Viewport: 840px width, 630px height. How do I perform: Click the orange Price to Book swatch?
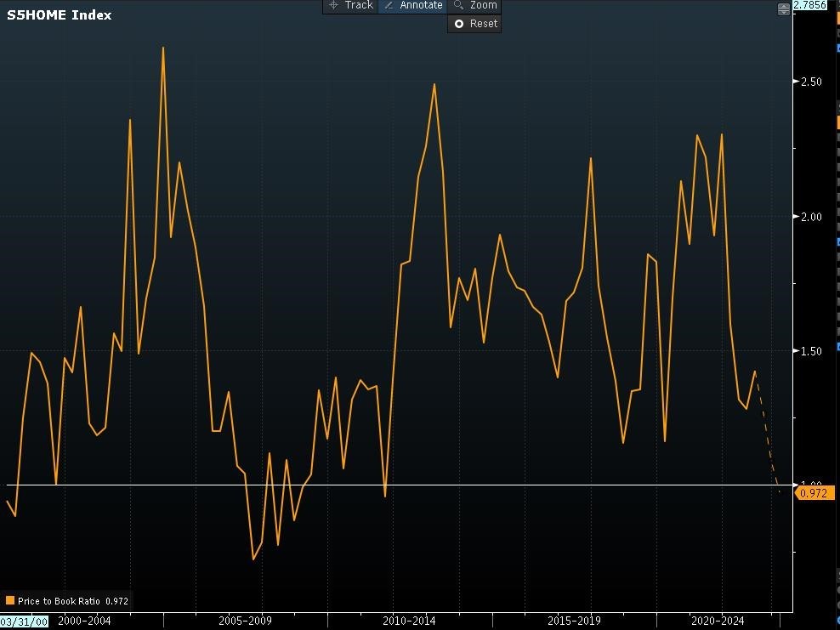coord(9,601)
